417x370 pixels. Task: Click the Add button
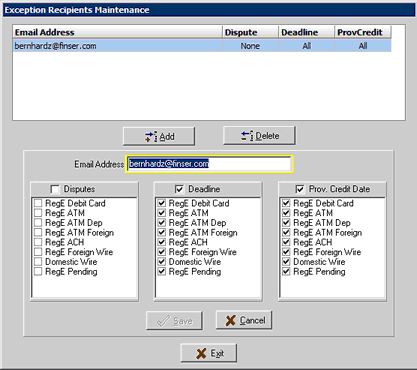pos(159,136)
